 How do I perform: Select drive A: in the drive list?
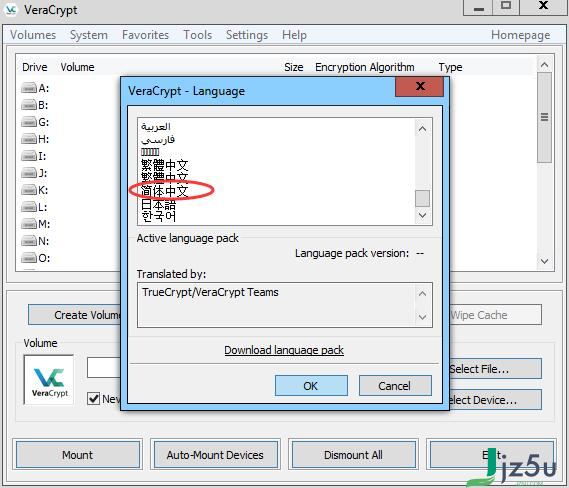pos(35,88)
